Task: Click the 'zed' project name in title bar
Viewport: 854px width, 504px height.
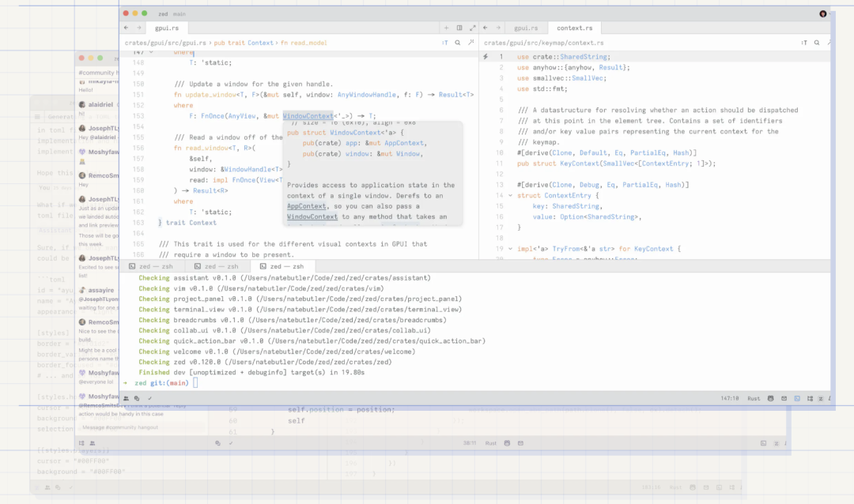Action: point(163,13)
